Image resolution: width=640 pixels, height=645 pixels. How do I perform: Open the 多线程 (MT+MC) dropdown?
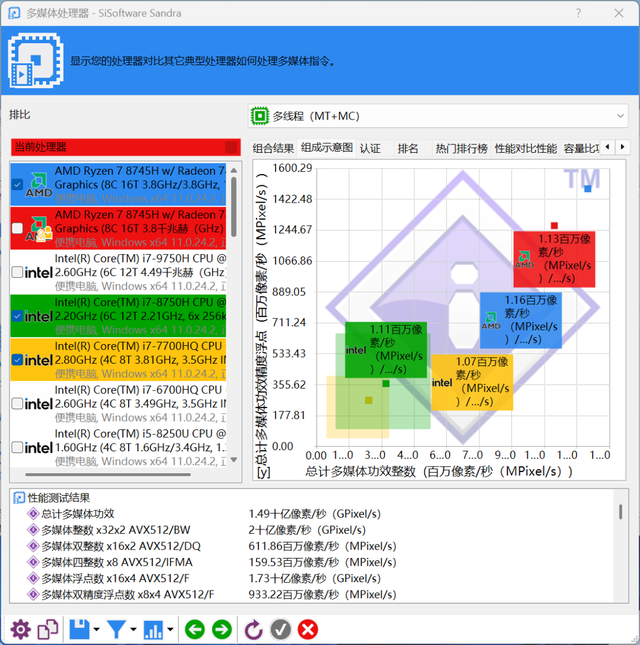[x=438, y=116]
